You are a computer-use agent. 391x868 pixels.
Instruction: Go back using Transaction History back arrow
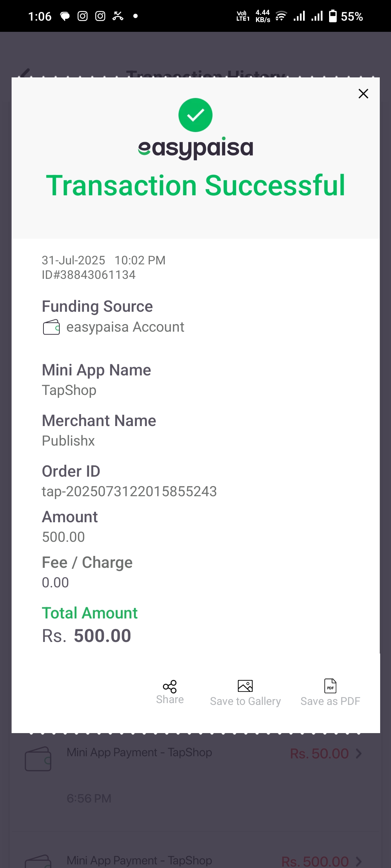tap(24, 73)
